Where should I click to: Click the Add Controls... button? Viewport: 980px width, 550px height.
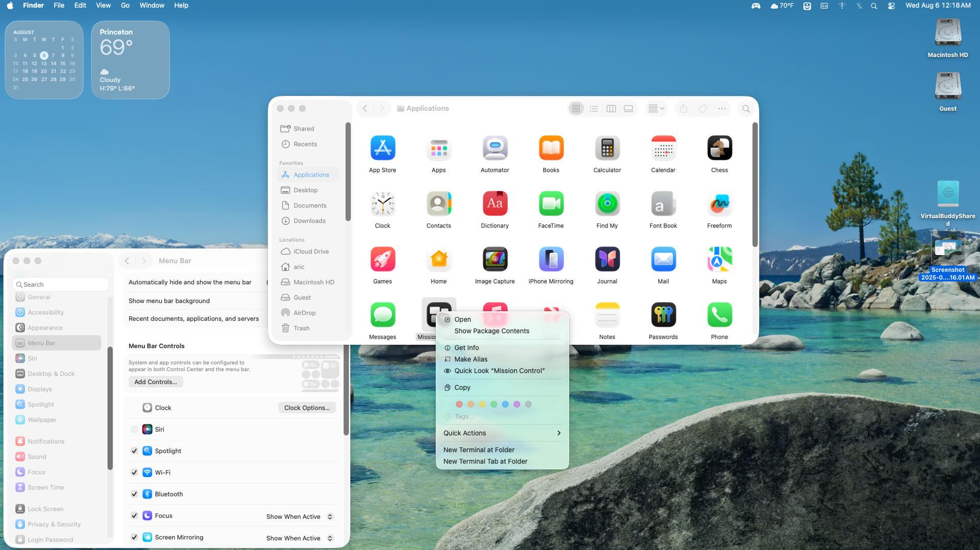click(156, 382)
